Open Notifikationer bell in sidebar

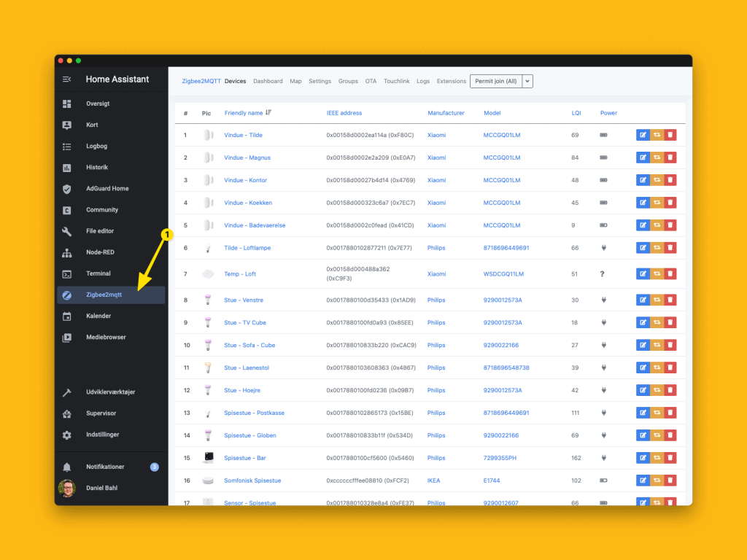[x=111, y=467]
